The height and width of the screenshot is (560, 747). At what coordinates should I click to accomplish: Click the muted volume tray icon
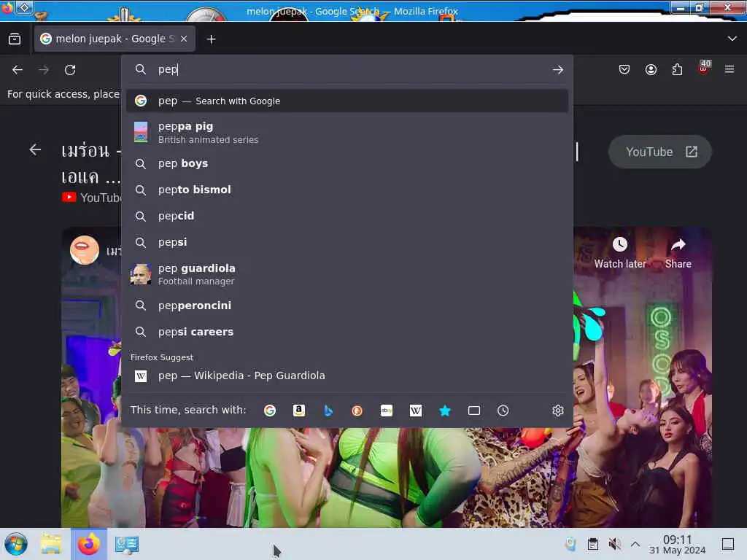[x=614, y=544]
